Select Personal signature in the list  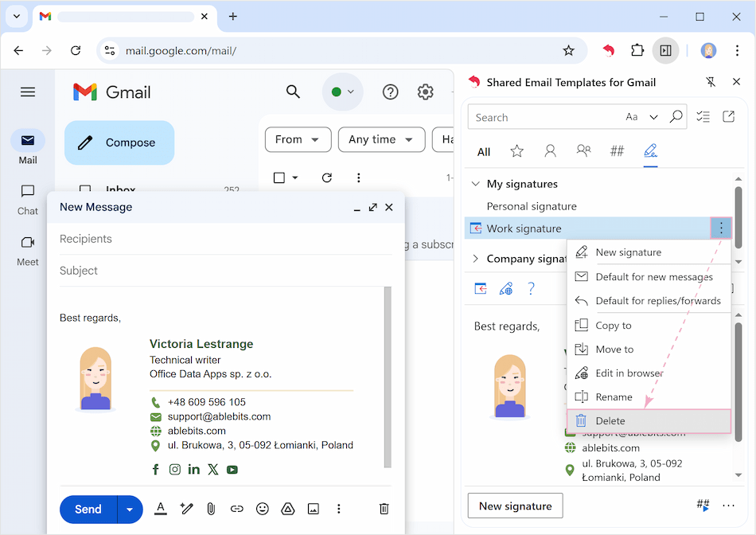point(532,206)
